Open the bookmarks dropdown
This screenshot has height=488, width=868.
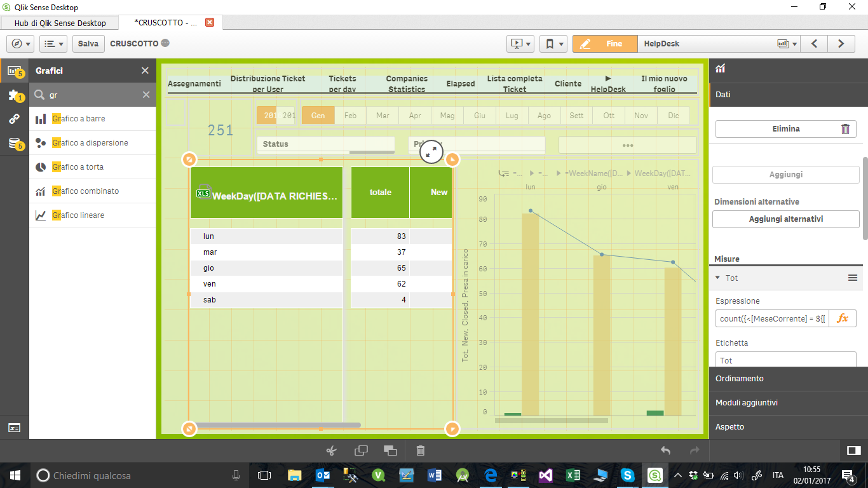coord(553,44)
